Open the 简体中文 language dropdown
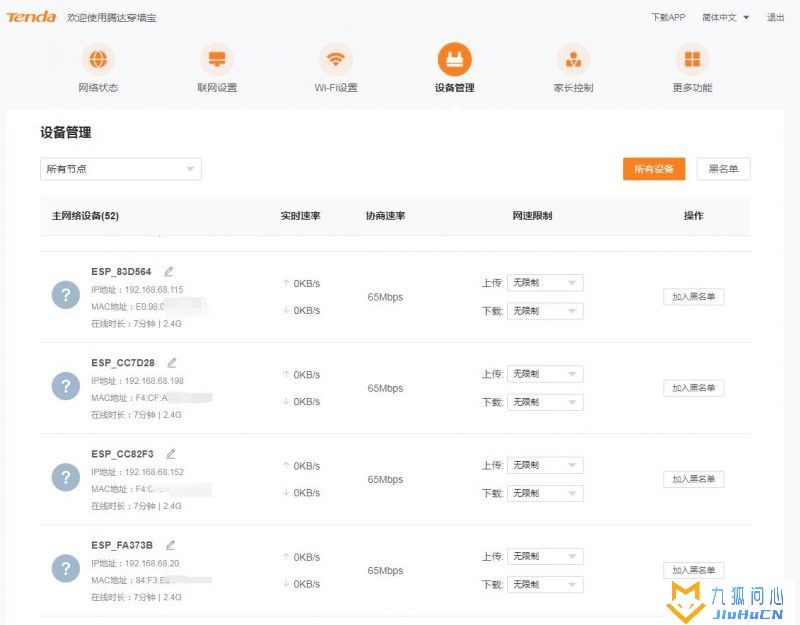 coord(725,17)
